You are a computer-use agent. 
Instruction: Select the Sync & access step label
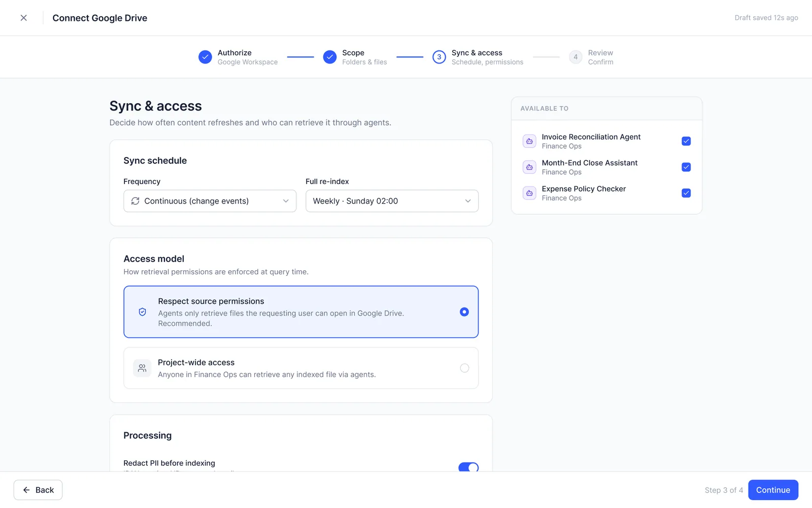click(477, 53)
